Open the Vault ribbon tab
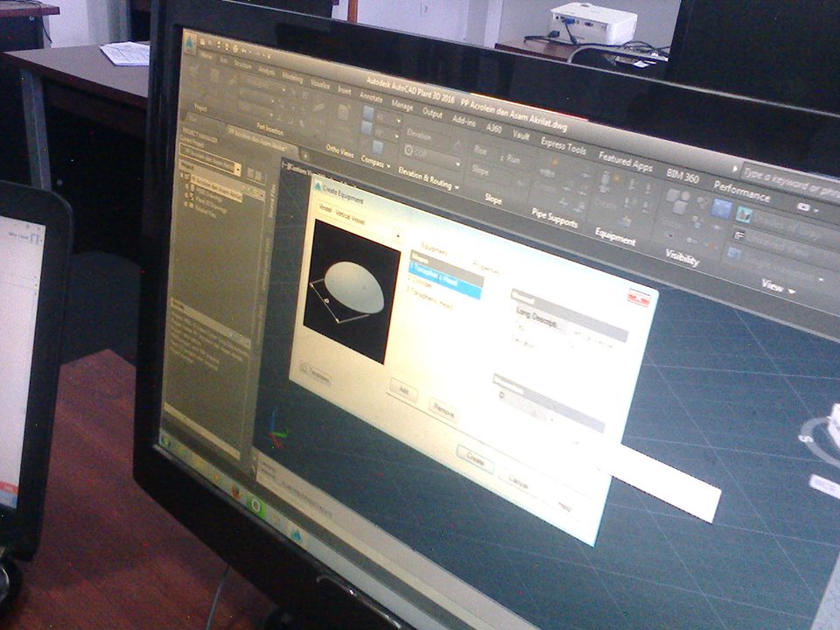This screenshot has height=630, width=840. (521, 136)
